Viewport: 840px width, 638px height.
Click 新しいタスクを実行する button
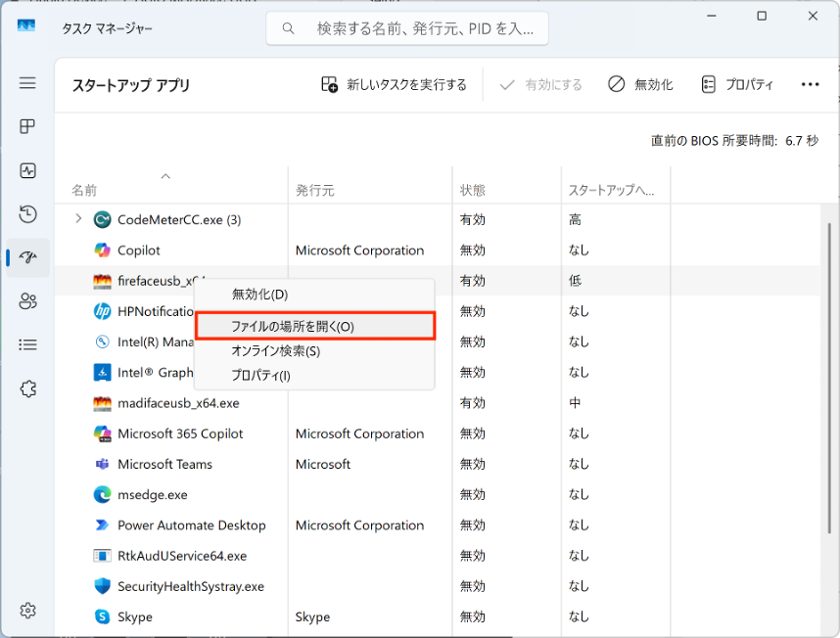tap(395, 85)
